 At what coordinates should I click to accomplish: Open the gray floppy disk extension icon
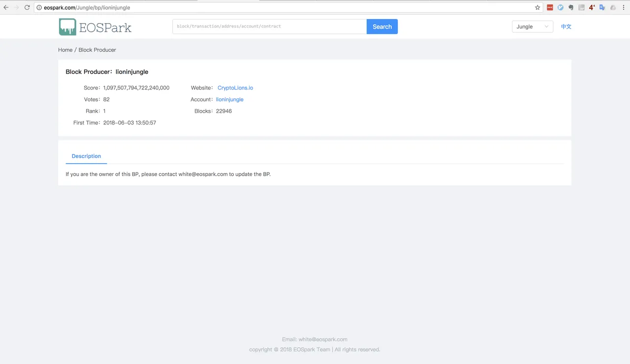[581, 7]
